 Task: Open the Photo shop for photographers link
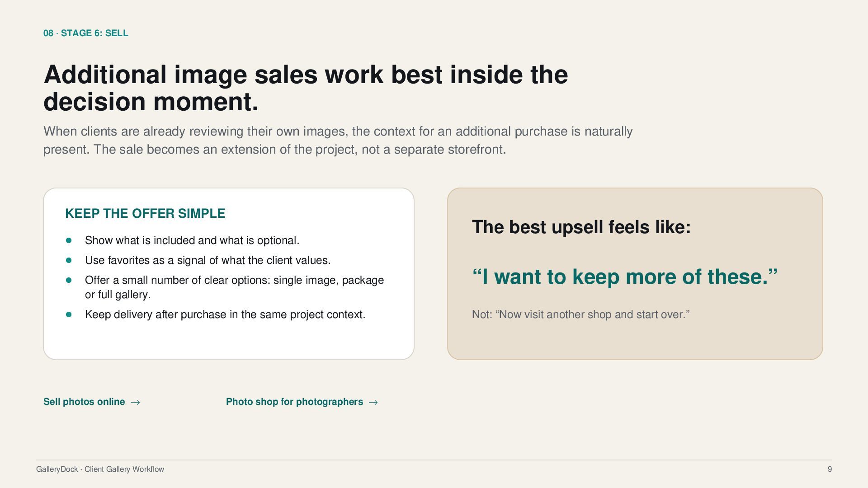point(302,402)
